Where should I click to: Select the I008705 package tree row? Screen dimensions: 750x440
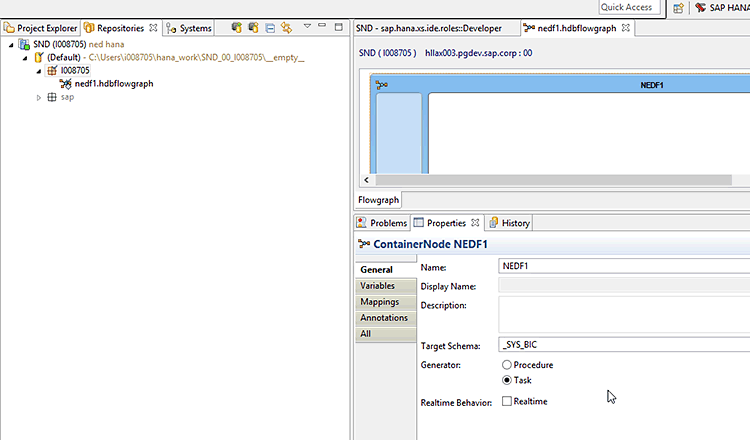pos(75,71)
